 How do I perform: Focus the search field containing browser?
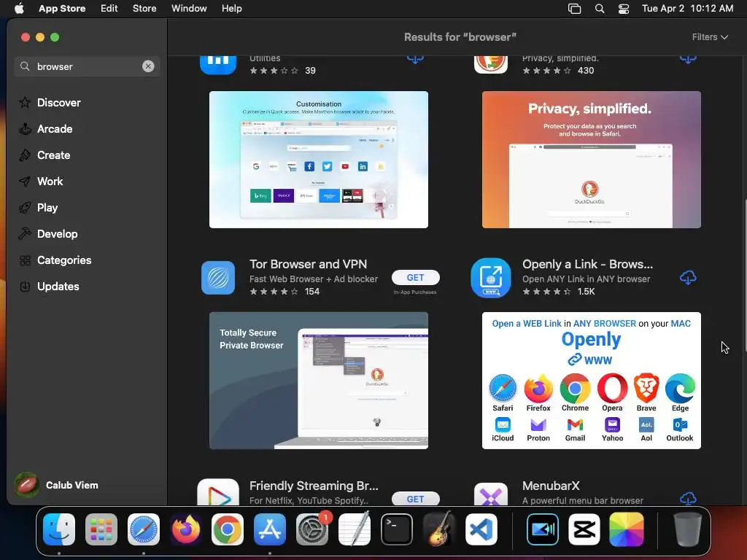coord(86,66)
